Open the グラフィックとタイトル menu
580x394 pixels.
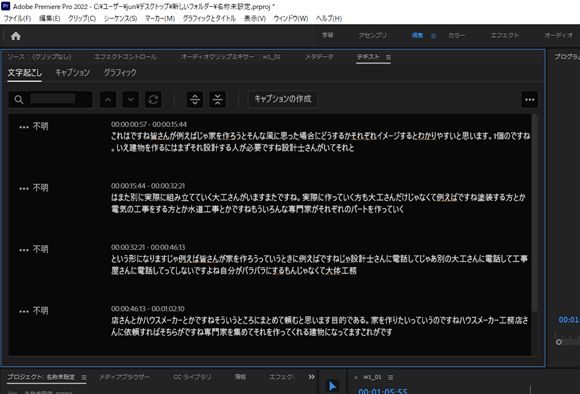point(209,18)
